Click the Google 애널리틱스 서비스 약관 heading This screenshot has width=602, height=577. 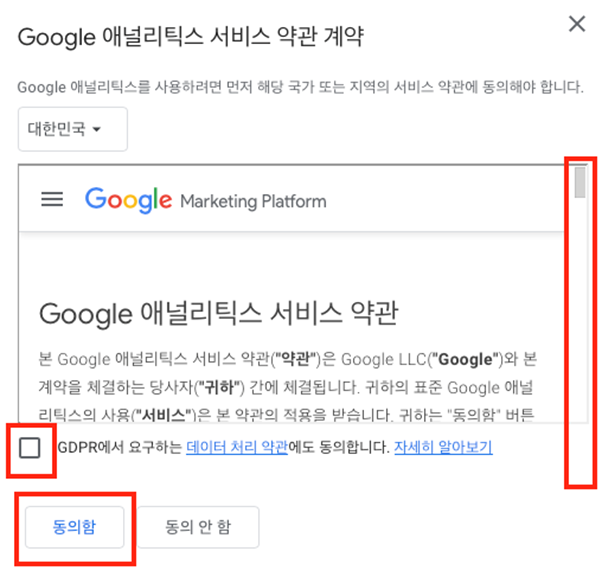pos(218,314)
